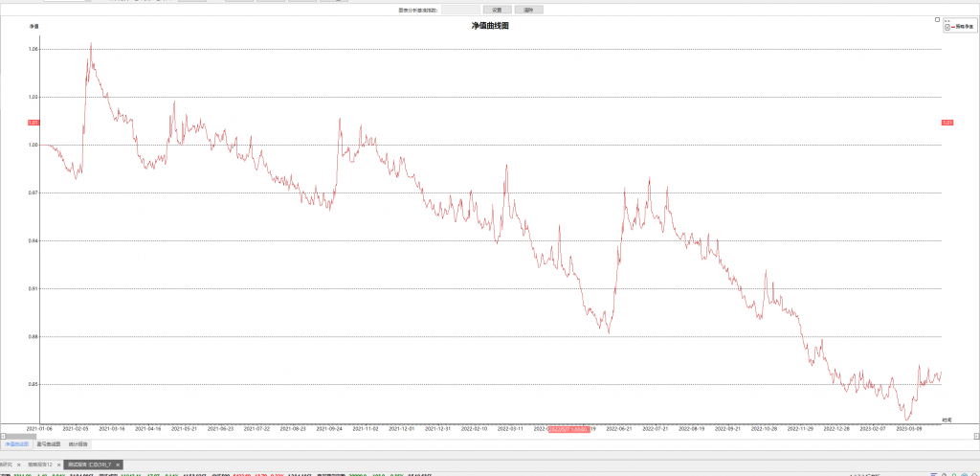Click the red 1.01 value label on right axis
Image resolution: width=980 pixels, height=476 pixels.
point(947,123)
